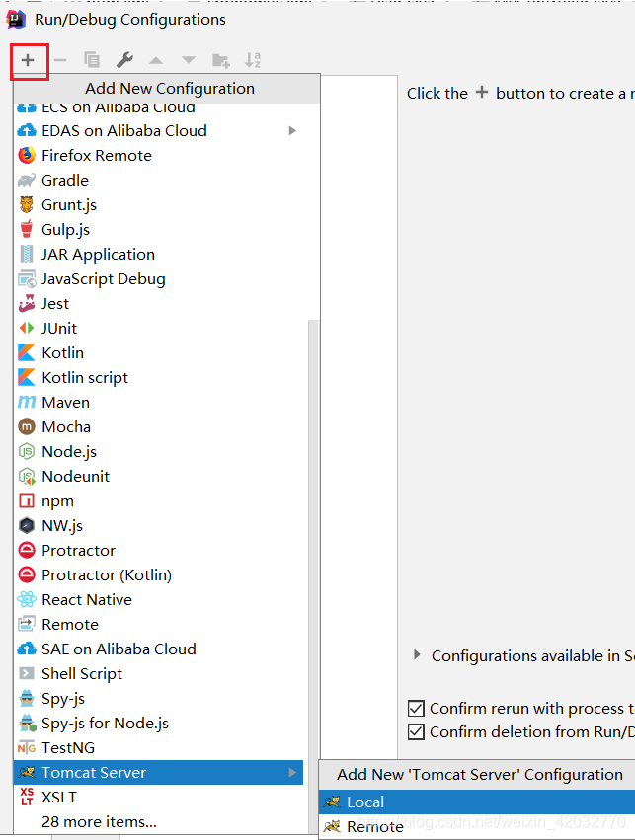Screen dimensions: 635x840
Task: Click the Copy Configuration icon
Action: (x=92, y=60)
